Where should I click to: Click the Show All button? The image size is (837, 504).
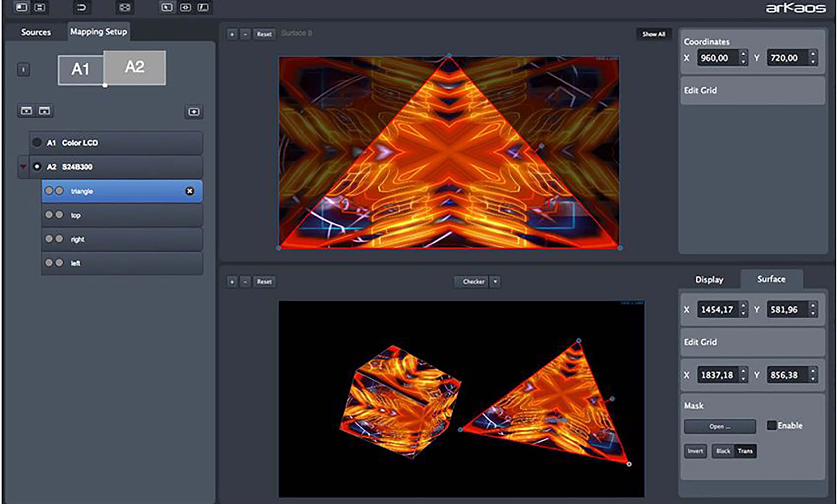653,34
